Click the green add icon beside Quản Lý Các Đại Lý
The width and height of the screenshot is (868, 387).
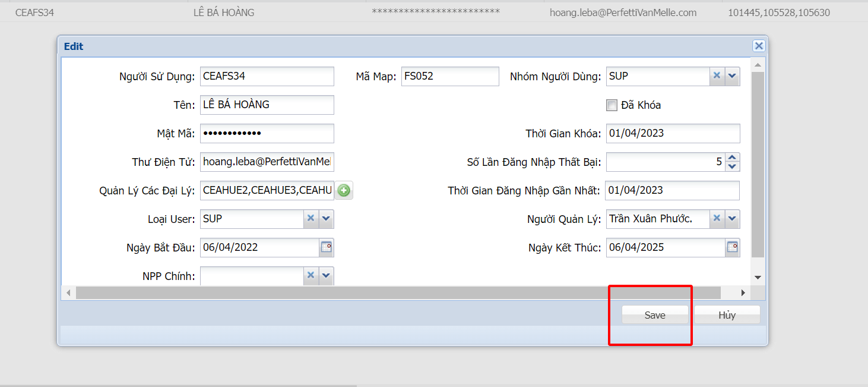coord(344,190)
